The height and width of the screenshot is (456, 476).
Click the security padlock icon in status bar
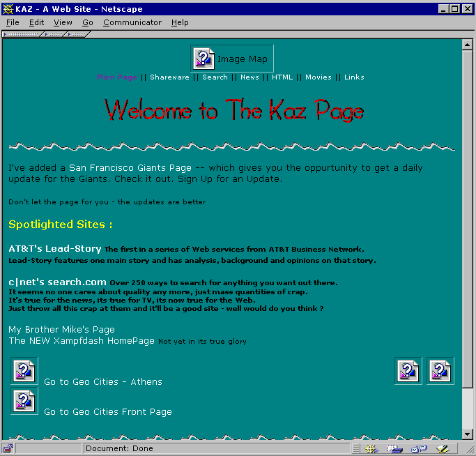click(x=8, y=448)
